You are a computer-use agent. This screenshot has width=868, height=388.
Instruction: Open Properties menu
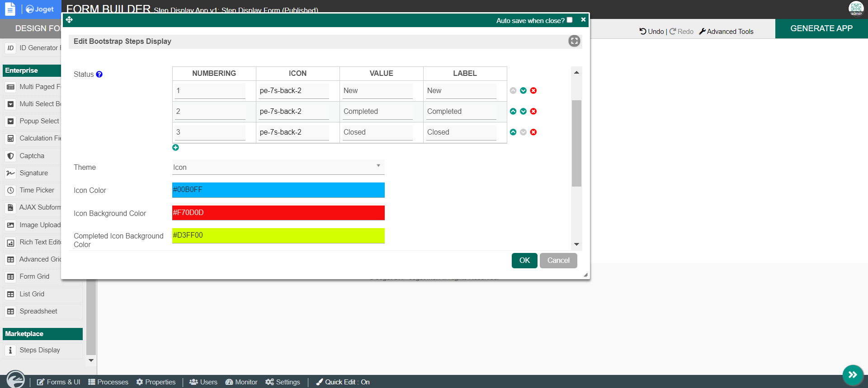156,382
